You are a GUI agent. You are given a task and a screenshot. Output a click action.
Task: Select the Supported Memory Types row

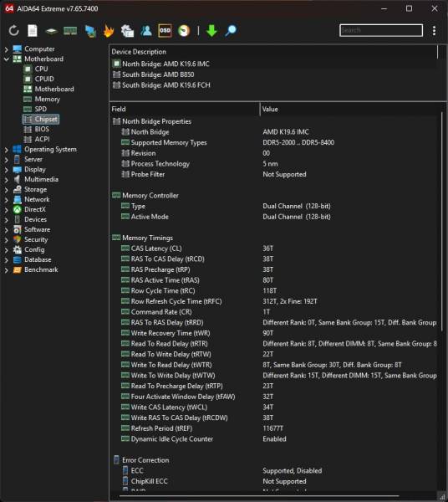tap(275, 143)
